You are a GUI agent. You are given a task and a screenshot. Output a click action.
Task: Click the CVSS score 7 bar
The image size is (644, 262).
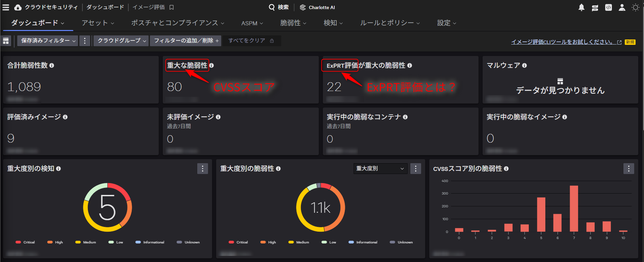[574, 208]
